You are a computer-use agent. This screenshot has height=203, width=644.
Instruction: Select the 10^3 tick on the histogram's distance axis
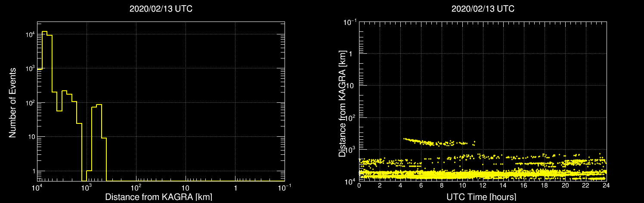pos(87,187)
